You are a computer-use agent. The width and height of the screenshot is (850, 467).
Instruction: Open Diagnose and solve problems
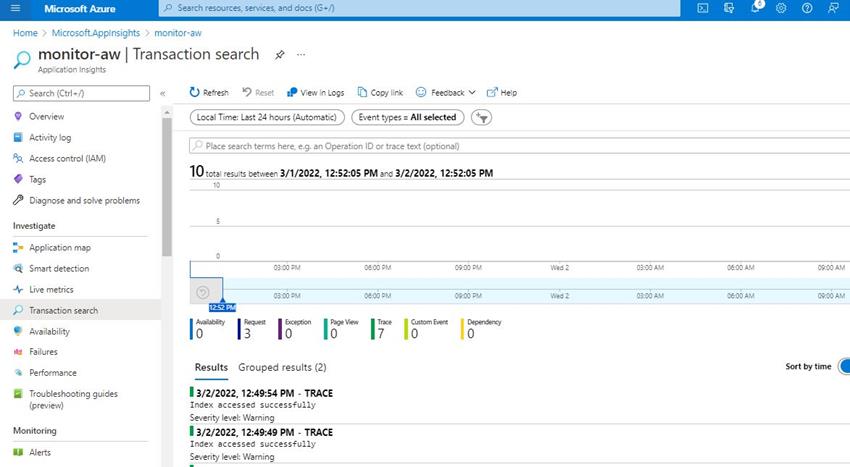pos(84,201)
